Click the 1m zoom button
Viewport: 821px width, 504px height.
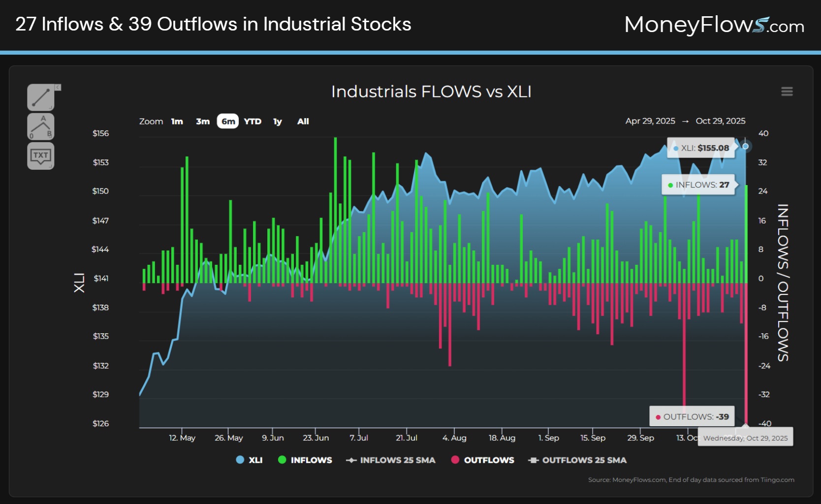[x=177, y=121]
